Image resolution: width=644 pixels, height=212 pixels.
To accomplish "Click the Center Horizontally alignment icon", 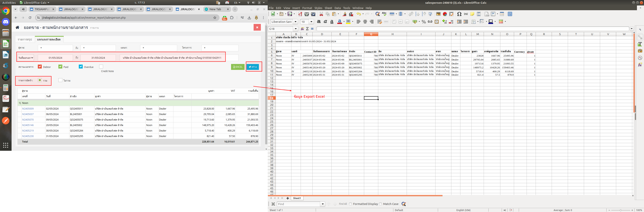I will tap(365, 22).
